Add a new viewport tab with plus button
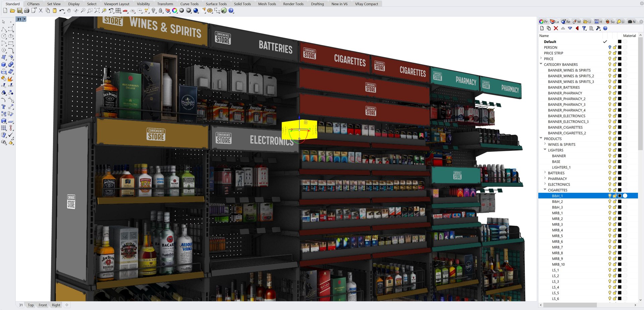Image resolution: width=644 pixels, height=310 pixels. coord(67,305)
